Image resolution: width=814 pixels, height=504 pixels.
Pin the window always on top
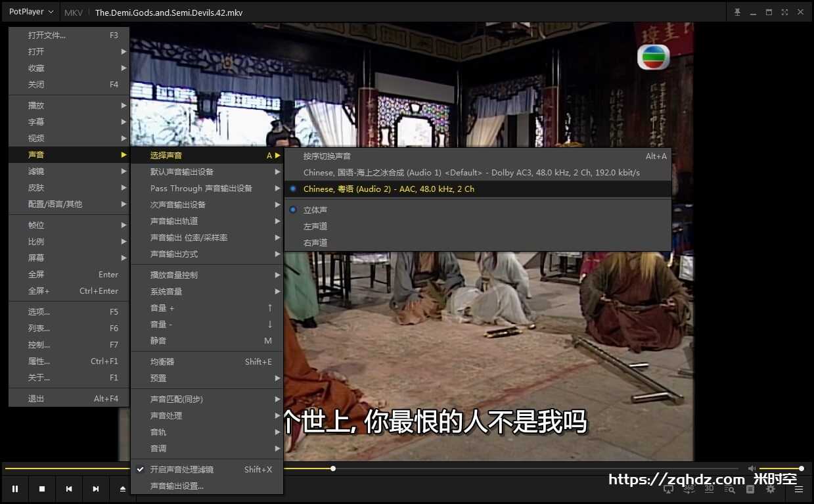[x=737, y=12]
